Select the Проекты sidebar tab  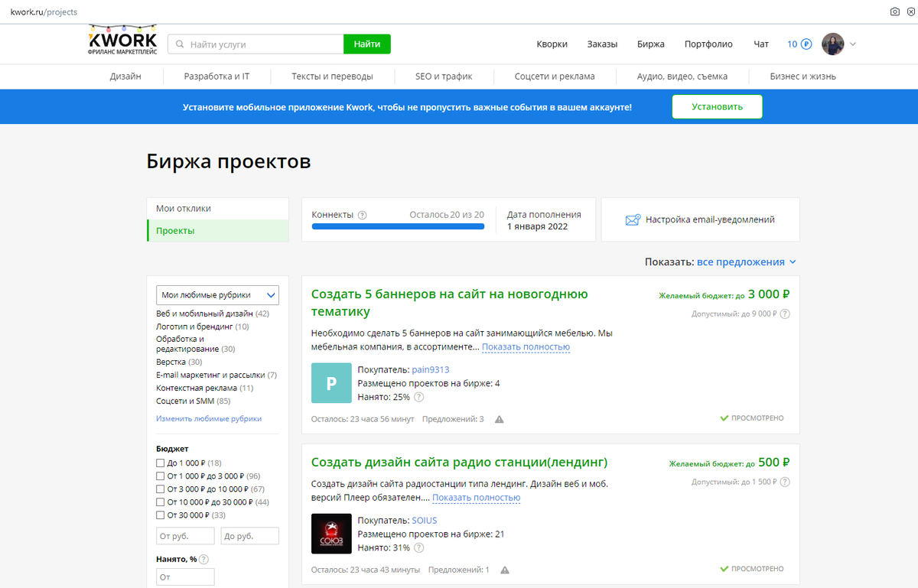pos(218,231)
